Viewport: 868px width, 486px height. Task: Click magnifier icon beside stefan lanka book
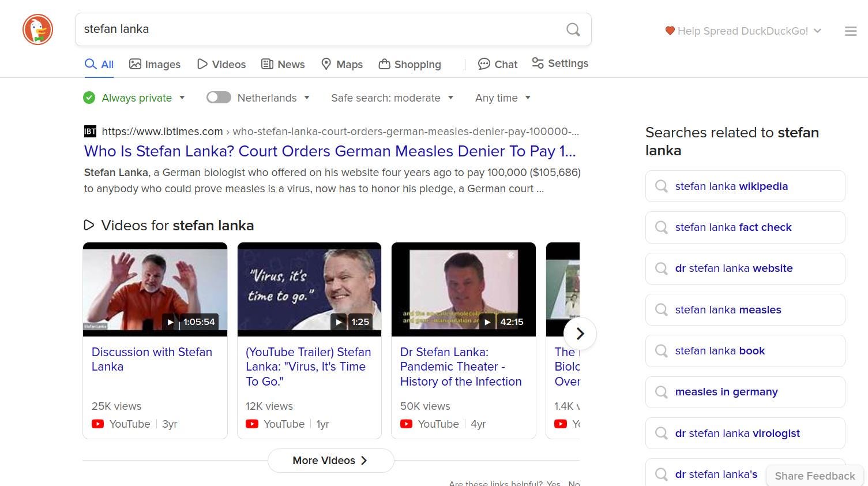(662, 351)
